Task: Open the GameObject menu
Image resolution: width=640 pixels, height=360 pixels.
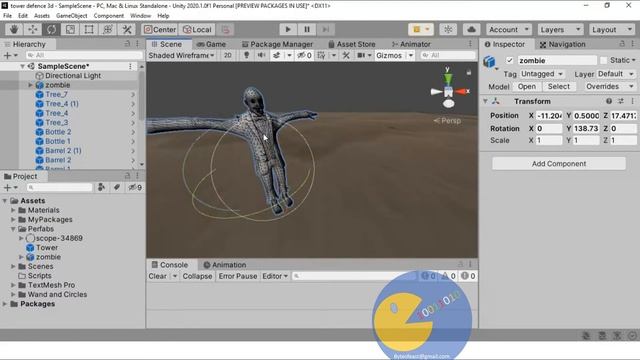Action: pyautogui.click(x=71, y=16)
